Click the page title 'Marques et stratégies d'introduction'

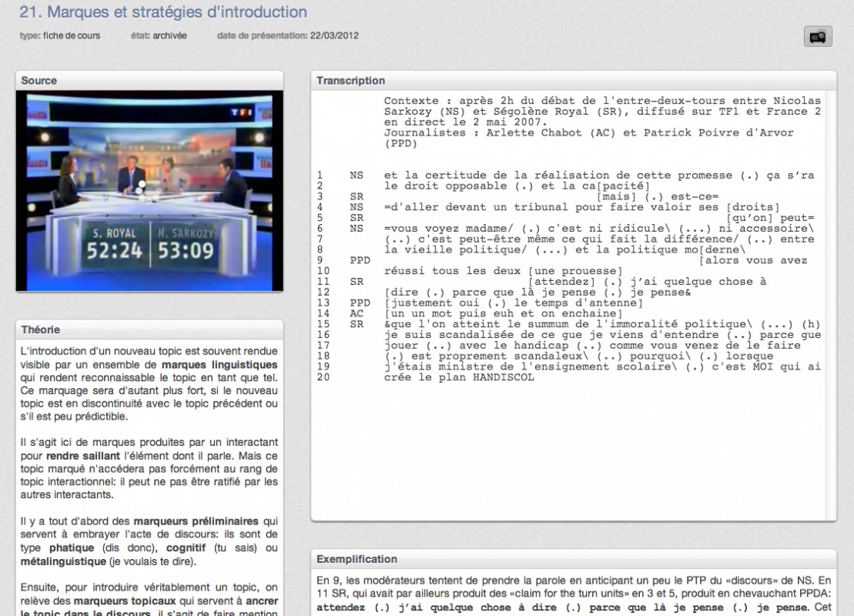[162, 12]
